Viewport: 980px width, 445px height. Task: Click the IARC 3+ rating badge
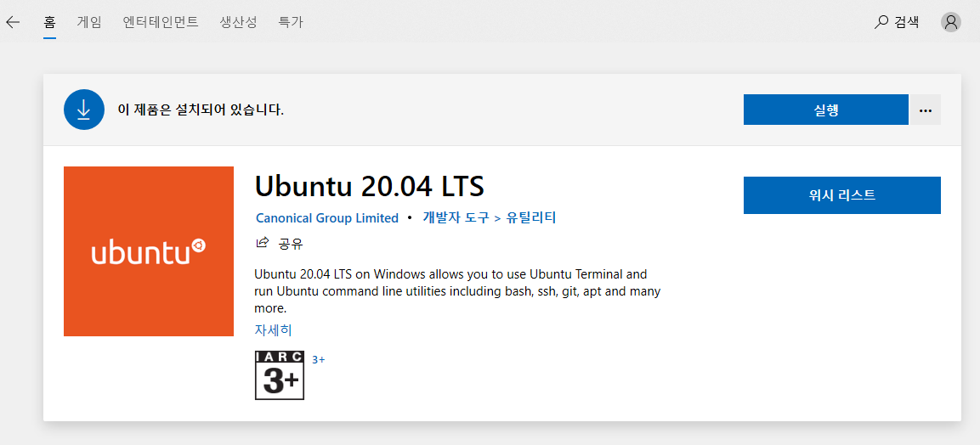click(x=280, y=375)
